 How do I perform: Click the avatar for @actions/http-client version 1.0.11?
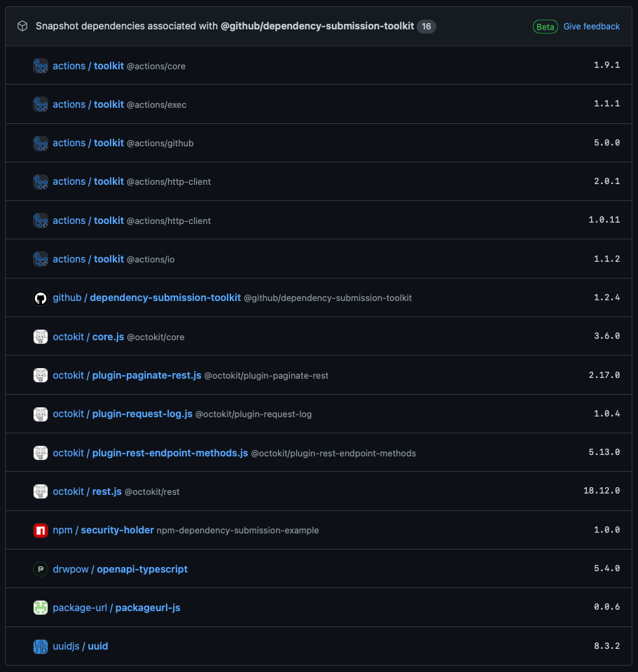[x=41, y=220]
